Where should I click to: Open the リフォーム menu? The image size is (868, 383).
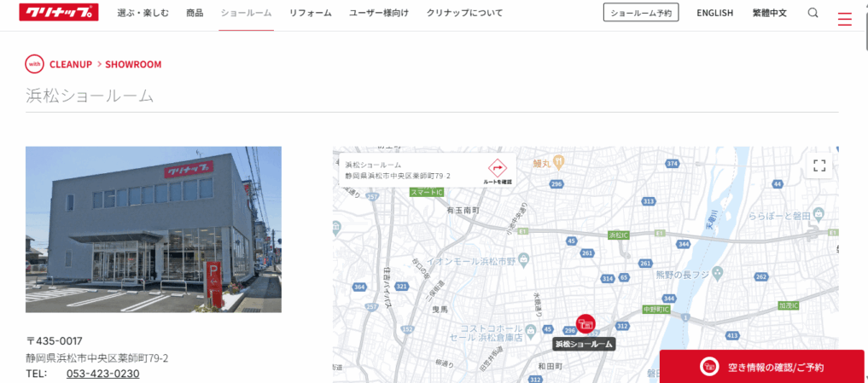[x=311, y=13]
